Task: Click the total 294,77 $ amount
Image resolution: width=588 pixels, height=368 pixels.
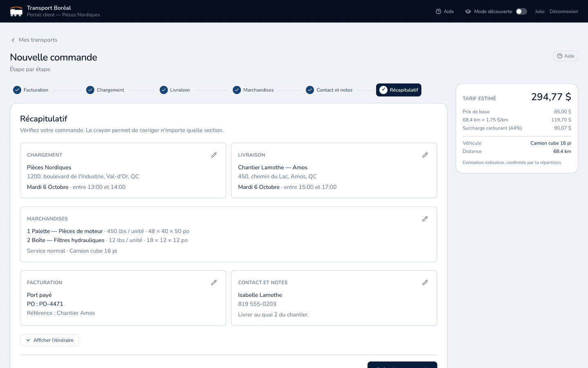Action: point(551,97)
